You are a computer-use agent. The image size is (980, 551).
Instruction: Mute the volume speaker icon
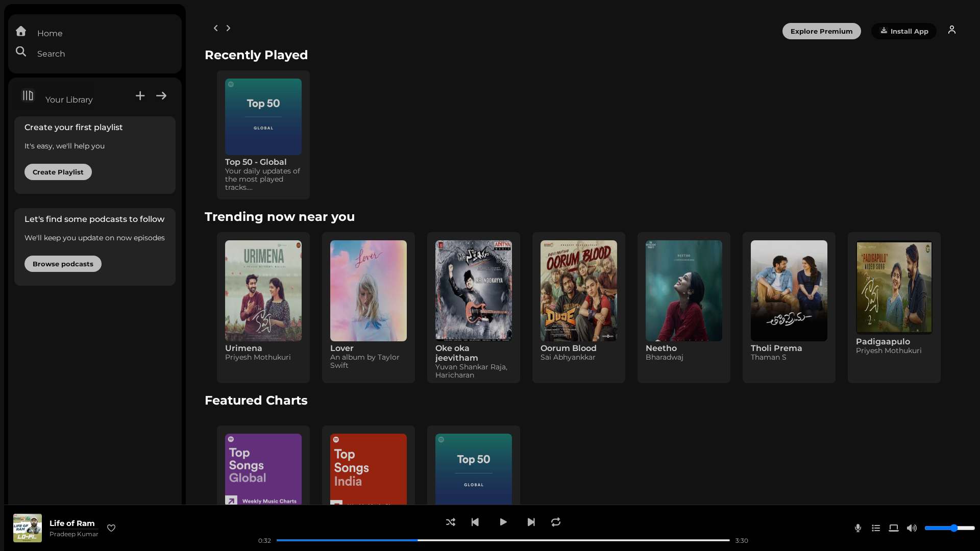[x=912, y=528]
